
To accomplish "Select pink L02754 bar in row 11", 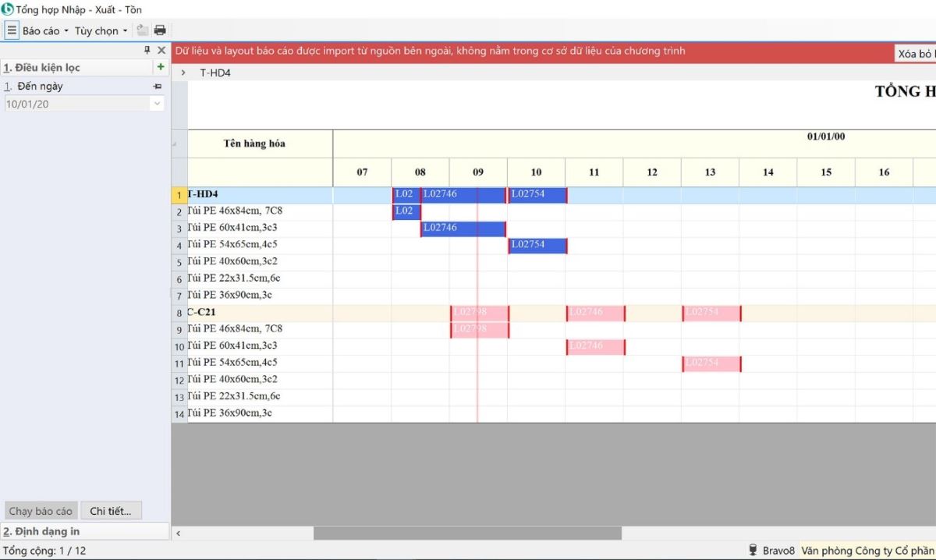I will coord(711,363).
